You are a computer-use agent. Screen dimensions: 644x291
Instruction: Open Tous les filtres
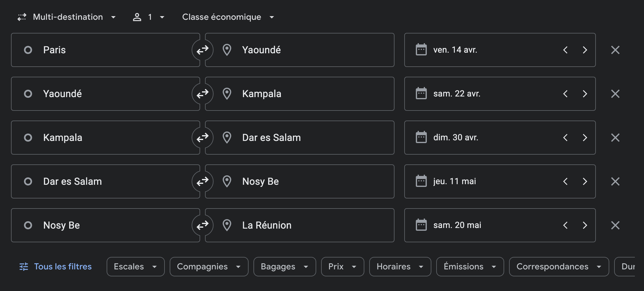(55, 267)
